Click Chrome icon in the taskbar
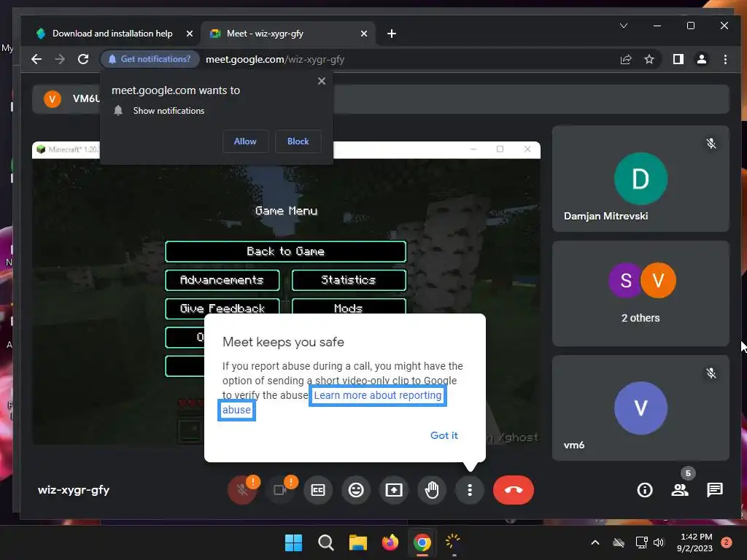This screenshot has height=560, width=747. click(422, 542)
